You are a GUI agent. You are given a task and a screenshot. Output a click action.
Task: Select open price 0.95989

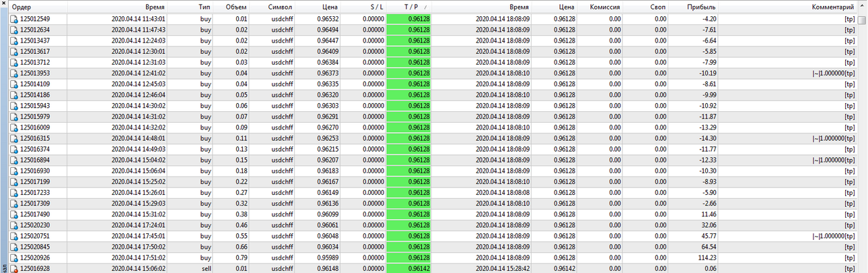pyautogui.click(x=328, y=257)
